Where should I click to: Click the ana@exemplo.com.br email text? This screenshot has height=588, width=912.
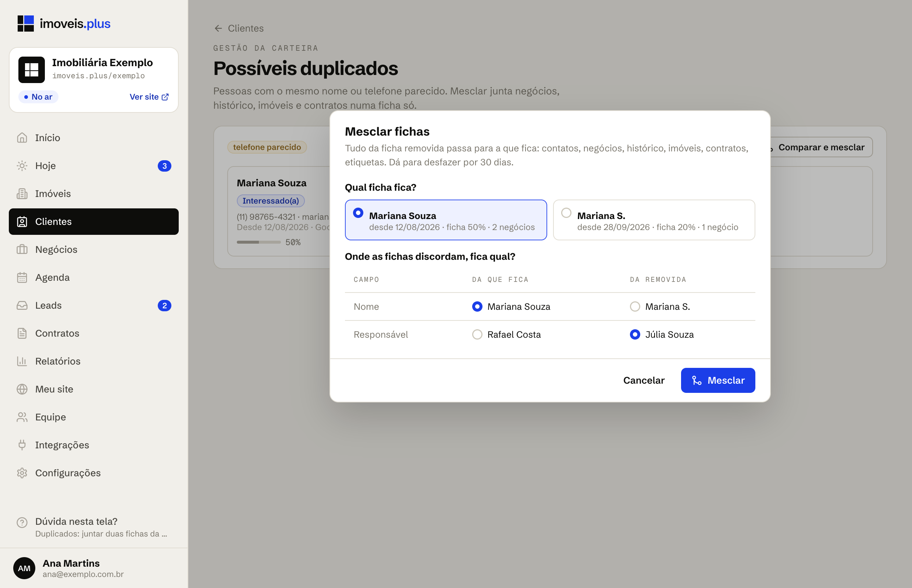click(83, 574)
